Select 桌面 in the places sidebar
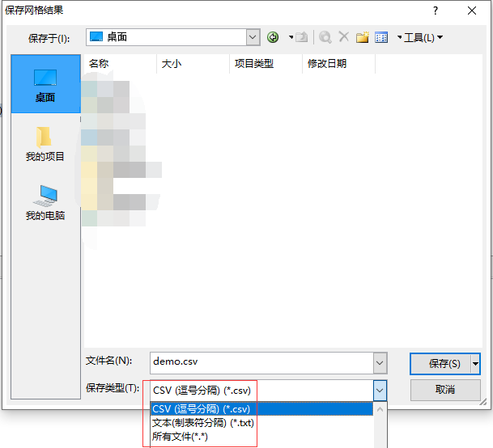The width and height of the screenshot is (493, 448). tap(45, 84)
